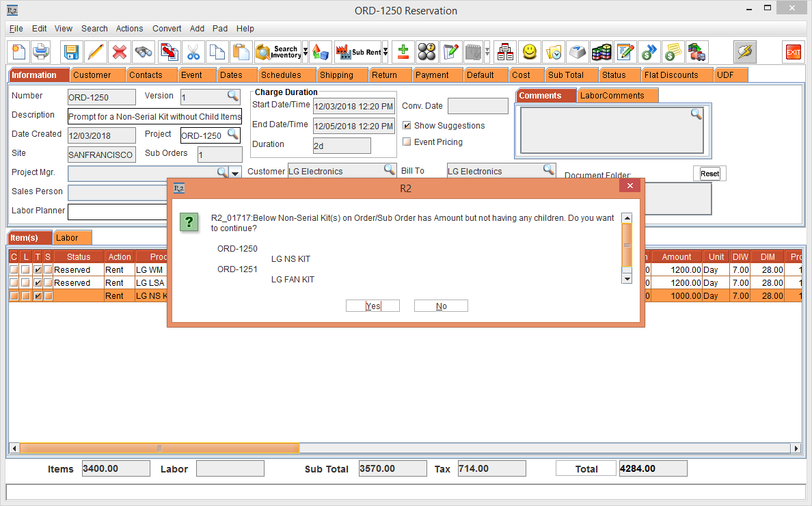The height and width of the screenshot is (506, 812).
Task: Click the red EXIT icon
Action: tap(793, 52)
